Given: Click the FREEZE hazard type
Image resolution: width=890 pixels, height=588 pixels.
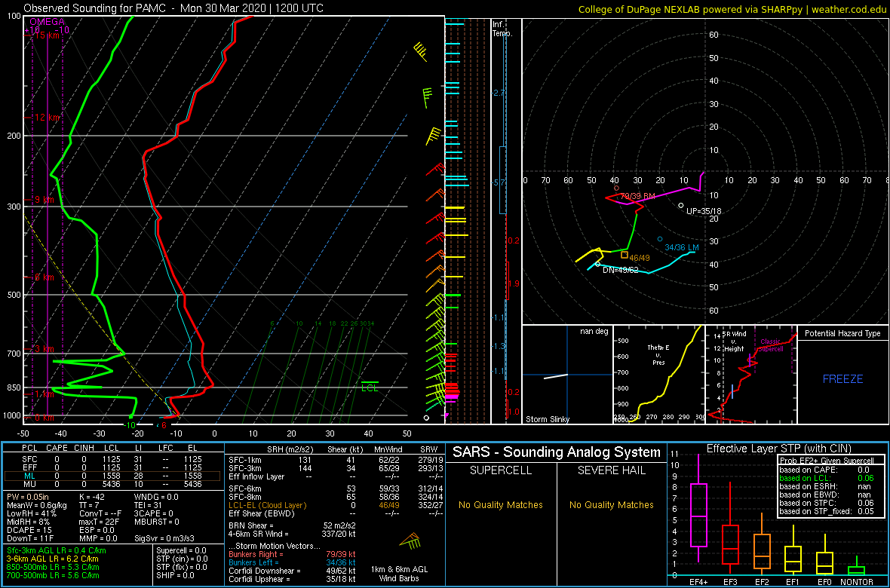Looking at the screenshot, I should click(843, 378).
